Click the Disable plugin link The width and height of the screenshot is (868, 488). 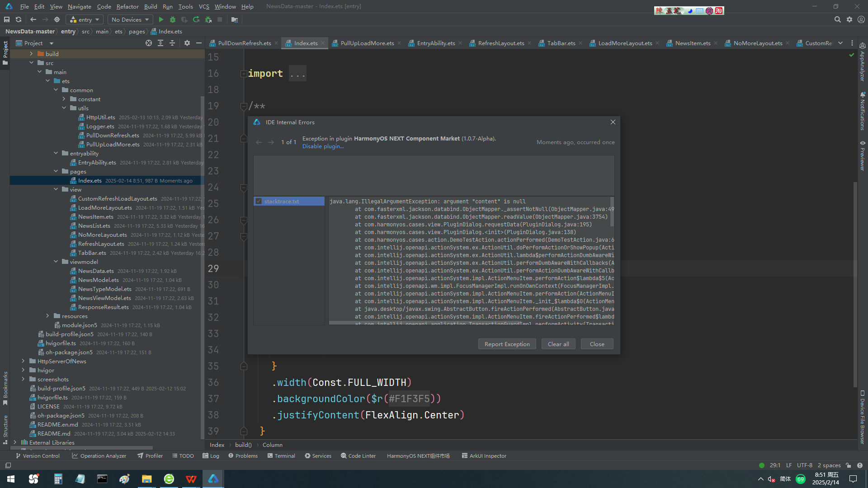point(323,146)
